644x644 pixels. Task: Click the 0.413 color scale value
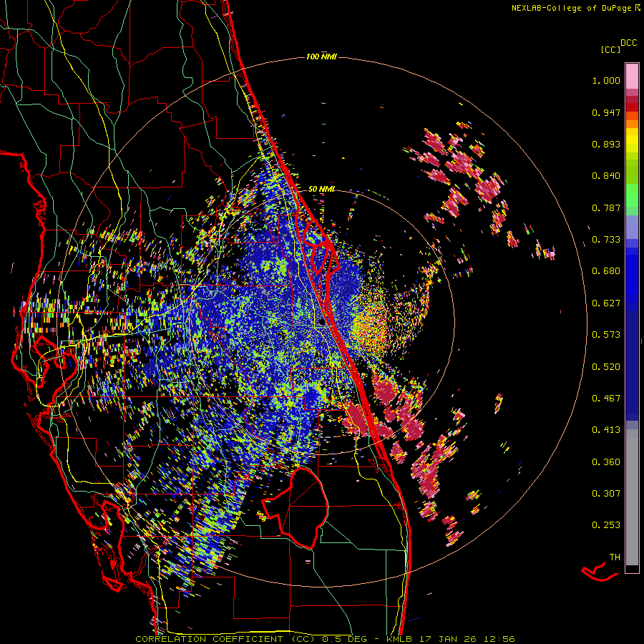(606, 430)
